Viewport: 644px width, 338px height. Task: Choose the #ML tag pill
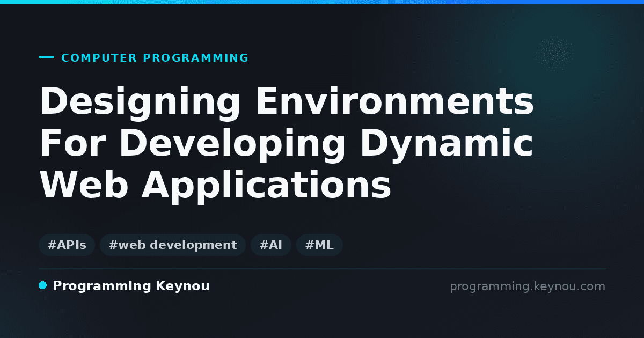pos(319,245)
